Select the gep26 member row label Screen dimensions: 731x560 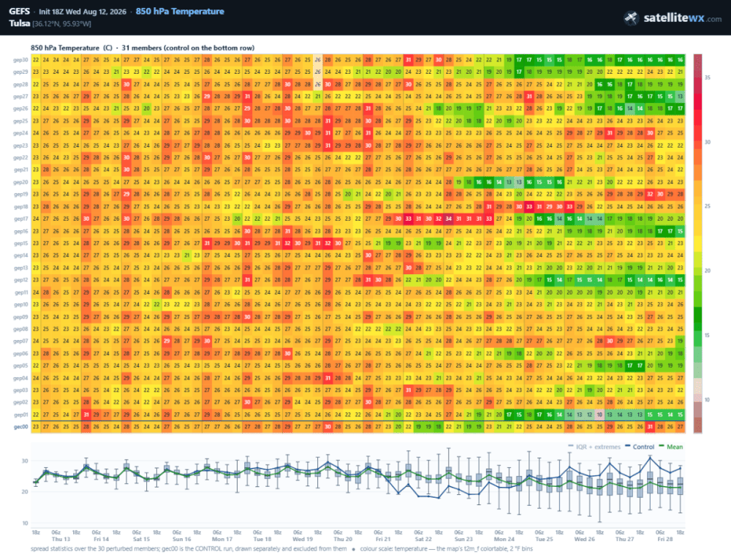20,109
